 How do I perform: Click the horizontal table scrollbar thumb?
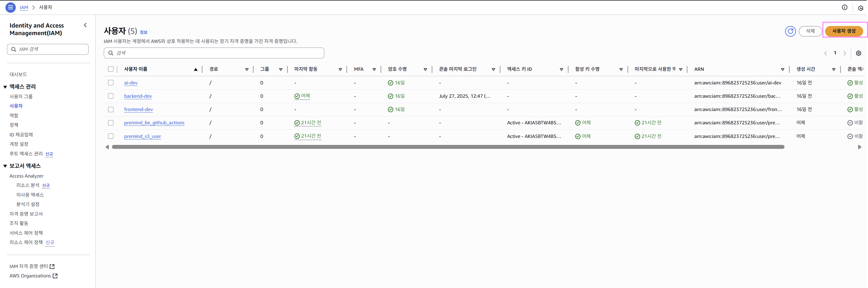pos(448,147)
